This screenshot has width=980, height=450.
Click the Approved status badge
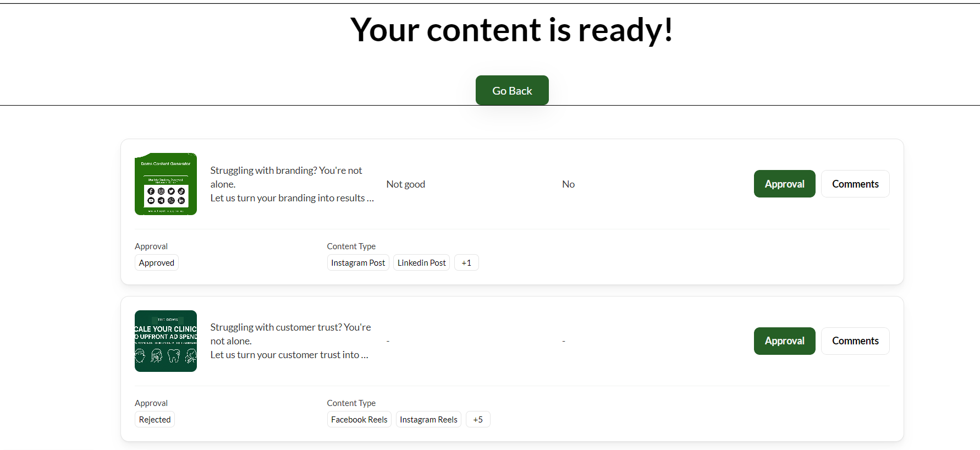pyautogui.click(x=157, y=263)
